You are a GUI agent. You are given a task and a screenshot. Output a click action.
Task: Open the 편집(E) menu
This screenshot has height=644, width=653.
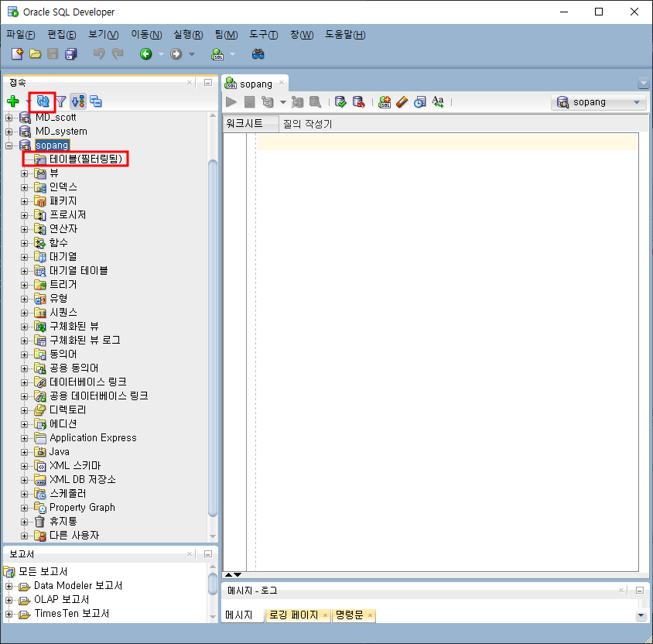[x=62, y=35]
